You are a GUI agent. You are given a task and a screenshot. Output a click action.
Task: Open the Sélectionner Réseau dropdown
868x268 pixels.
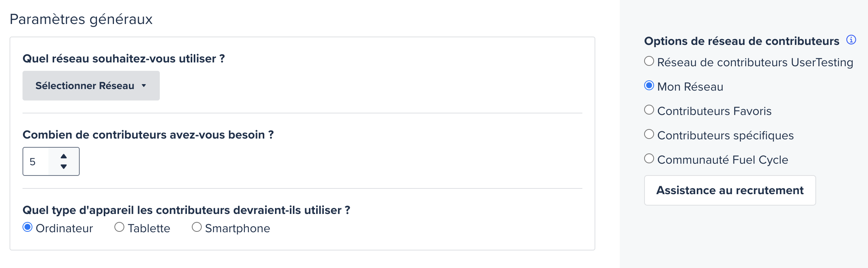tap(91, 86)
